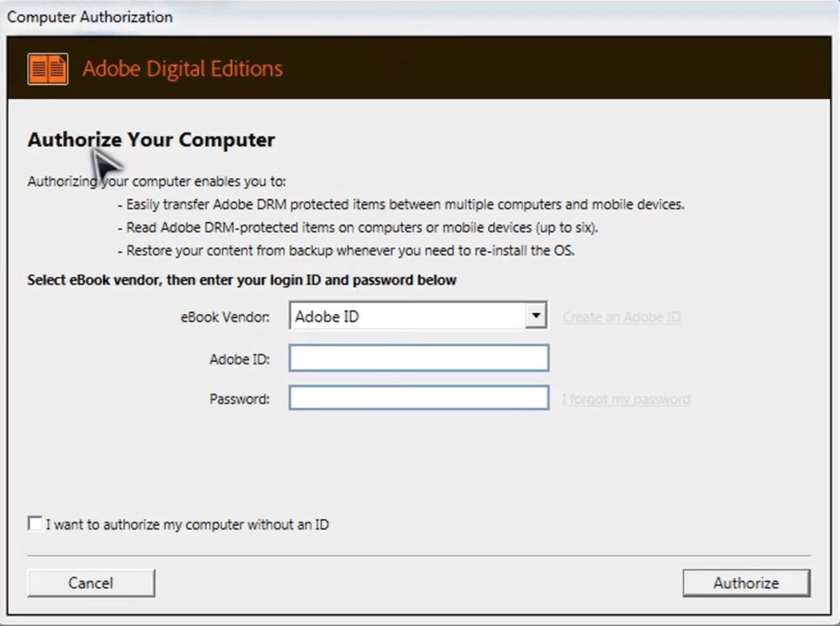Click the I forgot my password link
Screen dimensions: 840x626
pos(626,399)
